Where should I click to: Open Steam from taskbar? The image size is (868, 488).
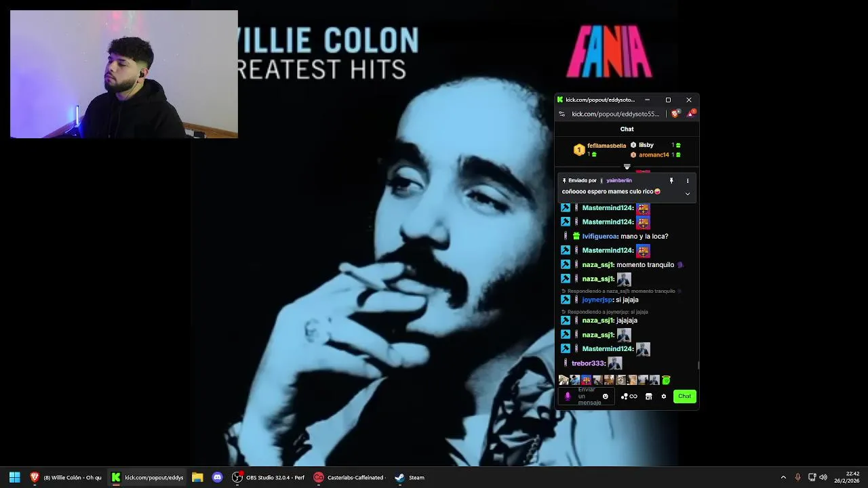coord(410,477)
